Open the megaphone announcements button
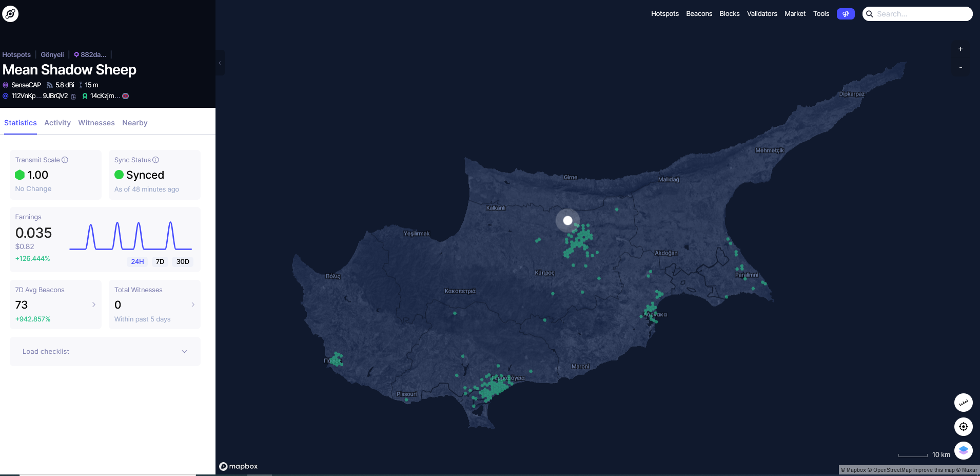The height and width of the screenshot is (476, 980). (x=845, y=14)
